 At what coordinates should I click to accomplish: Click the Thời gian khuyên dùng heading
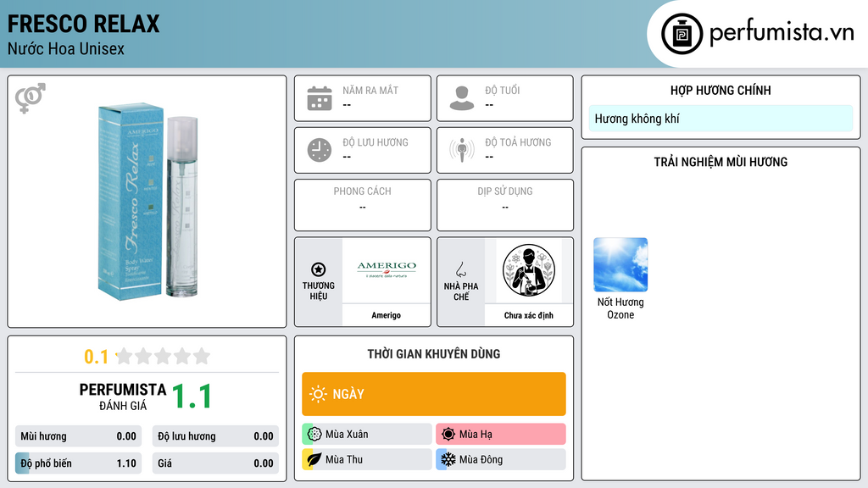(x=434, y=354)
